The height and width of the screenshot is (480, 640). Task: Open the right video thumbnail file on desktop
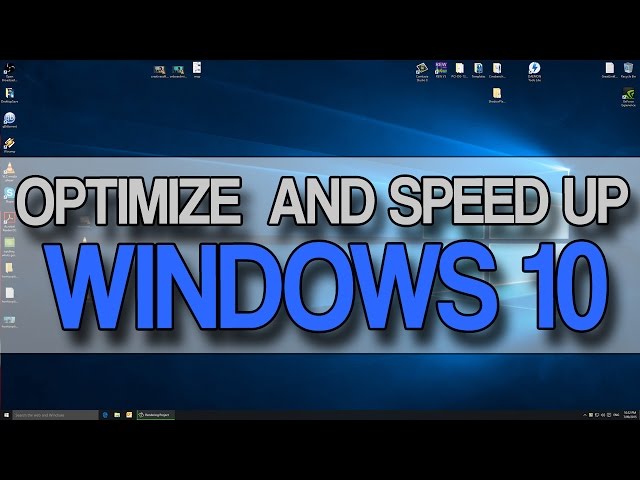(x=178, y=72)
